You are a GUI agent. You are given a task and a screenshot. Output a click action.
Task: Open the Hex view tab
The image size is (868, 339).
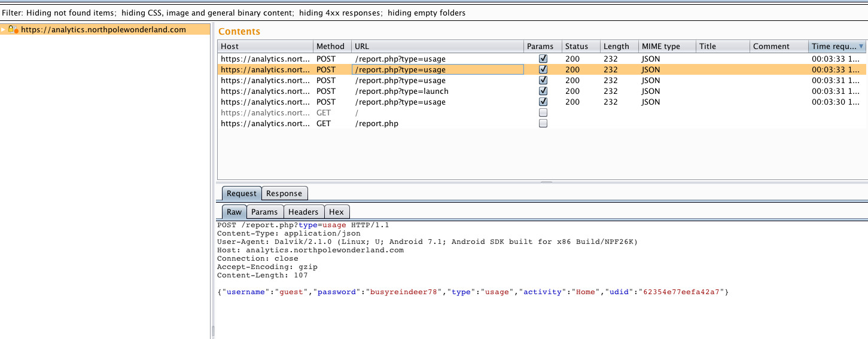[336, 212]
